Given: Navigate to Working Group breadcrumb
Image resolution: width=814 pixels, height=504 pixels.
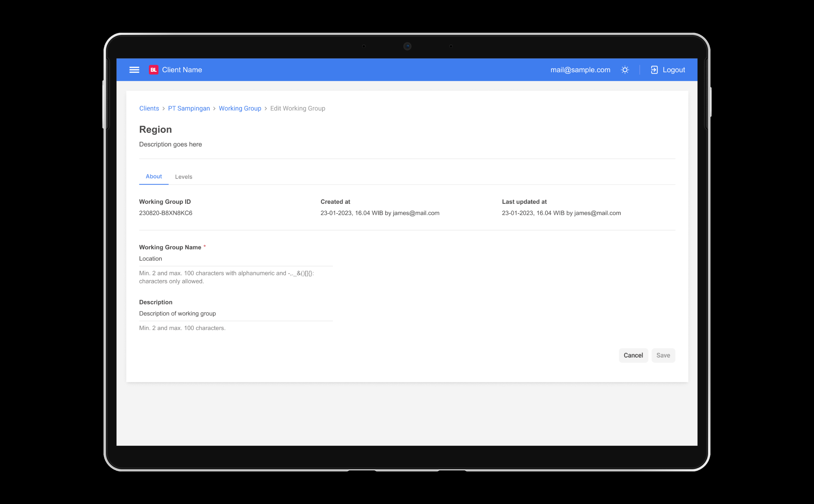Looking at the screenshot, I should (x=240, y=108).
